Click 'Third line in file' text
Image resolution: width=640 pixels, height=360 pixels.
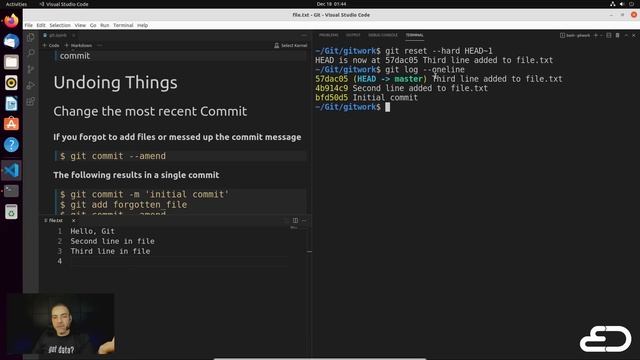coord(110,251)
